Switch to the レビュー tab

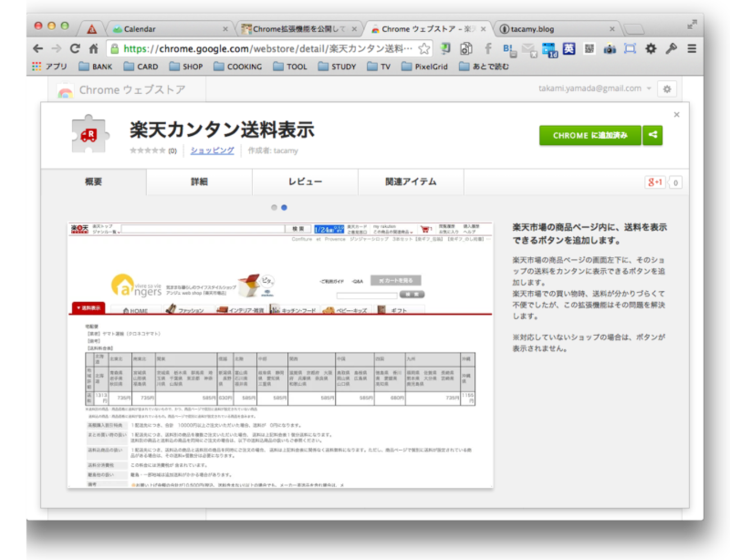[305, 182]
